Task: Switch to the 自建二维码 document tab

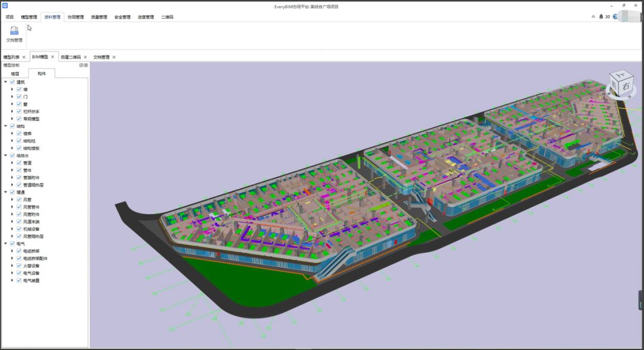Action: pos(70,57)
